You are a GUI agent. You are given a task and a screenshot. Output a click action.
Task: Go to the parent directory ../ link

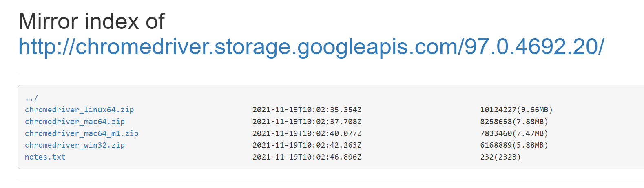pyautogui.click(x=31, y=98)
